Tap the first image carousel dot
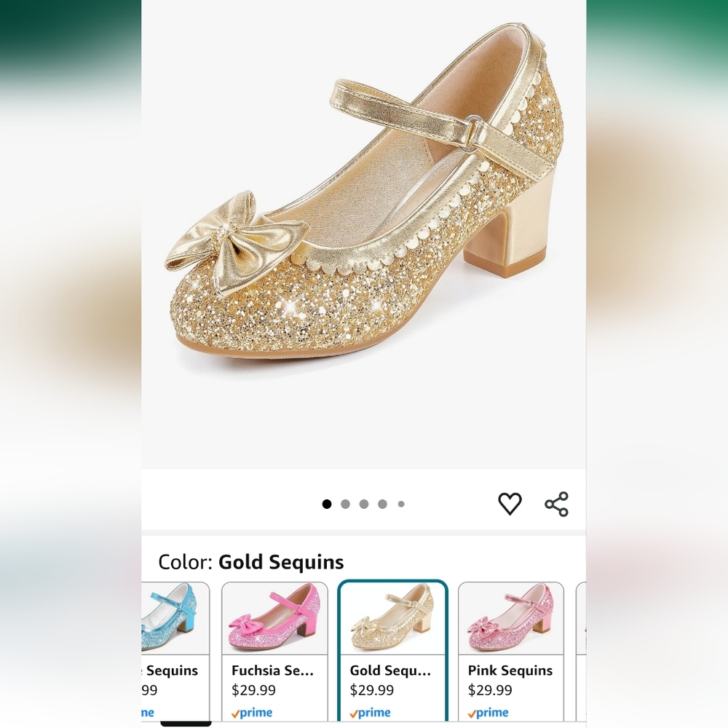 coord(328,503)
